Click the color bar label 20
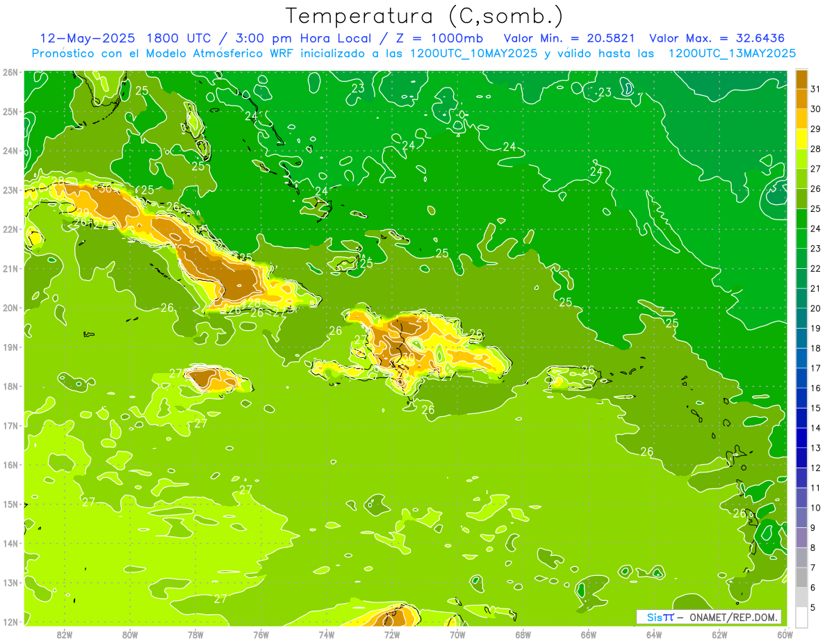This screenshot has height=644, width=834. [815, 308]
